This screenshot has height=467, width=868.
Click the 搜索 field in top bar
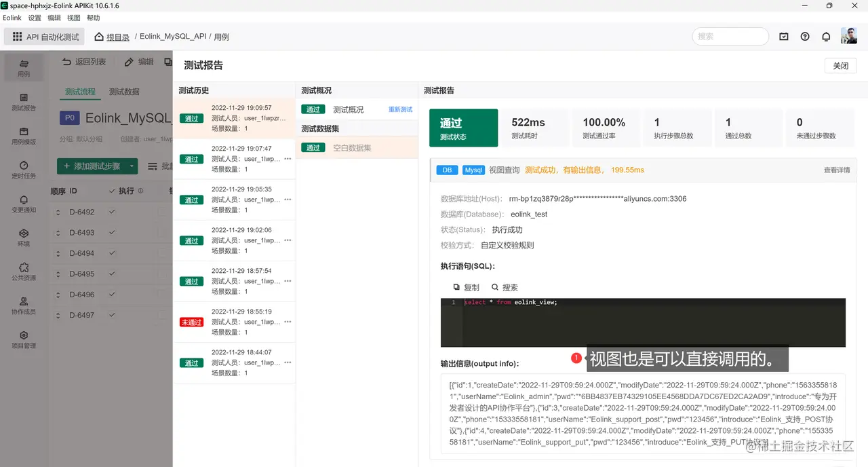click(x=730, y=37)
